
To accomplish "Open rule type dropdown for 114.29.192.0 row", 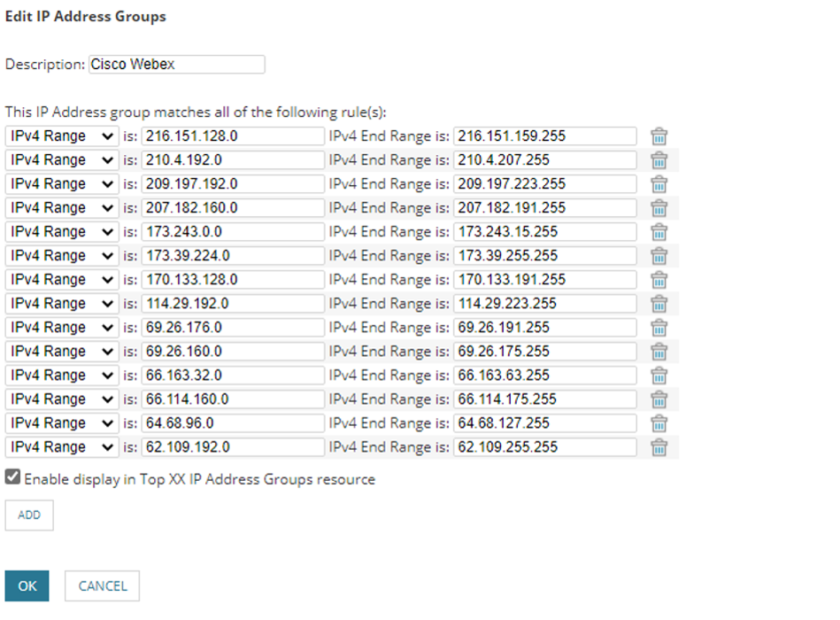I will coord(62,303).
